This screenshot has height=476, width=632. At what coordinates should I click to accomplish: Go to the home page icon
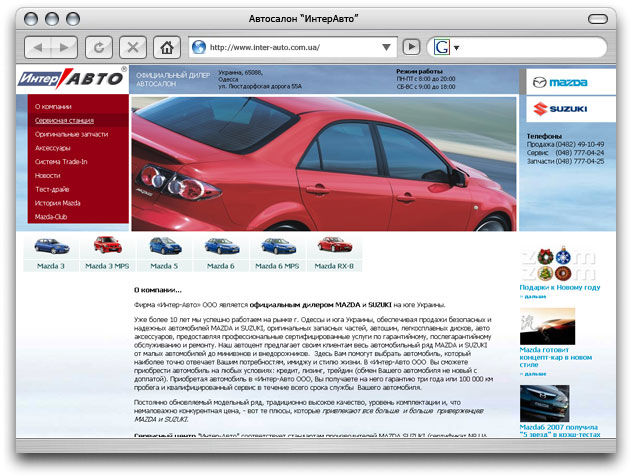(167, 48)
